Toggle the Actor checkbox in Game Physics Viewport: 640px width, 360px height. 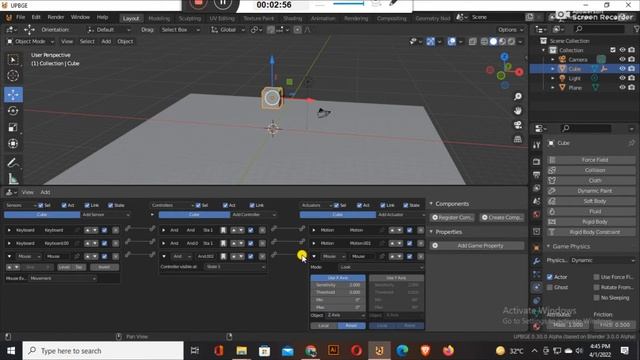[x=550, y=277]
